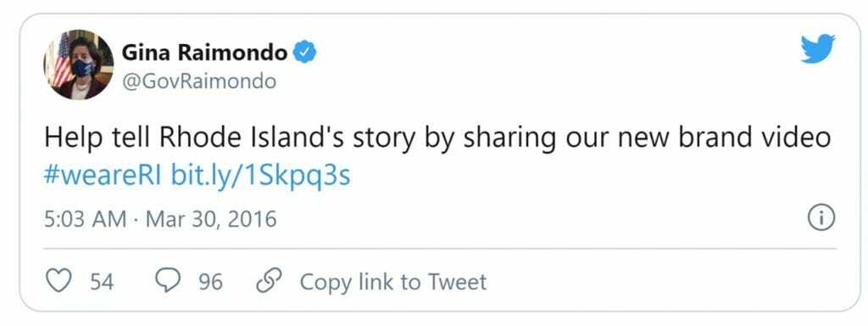Follow the bit.ly/1Skpq3s link
This screenshot has width=868, height=326.
point(261,176)
